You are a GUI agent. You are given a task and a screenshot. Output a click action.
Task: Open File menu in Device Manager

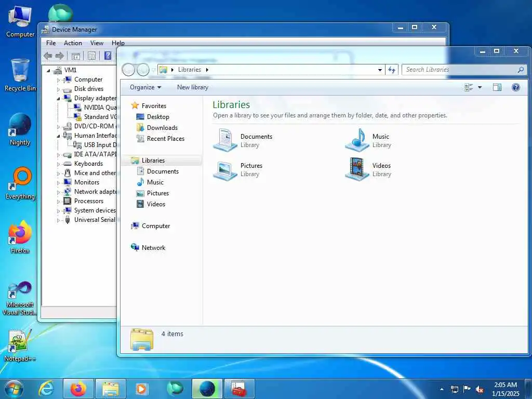click(x=51, y=43)
